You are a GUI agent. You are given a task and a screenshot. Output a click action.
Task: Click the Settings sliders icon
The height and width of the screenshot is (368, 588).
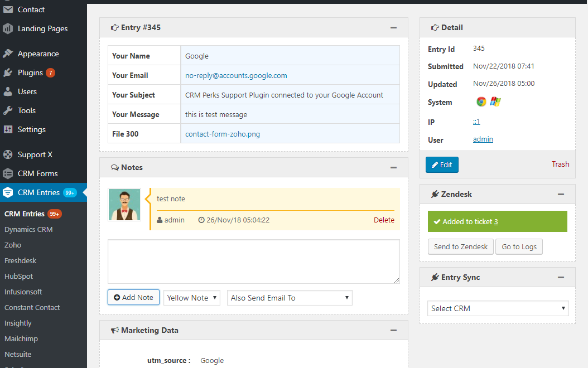click(x=8, y=129)
